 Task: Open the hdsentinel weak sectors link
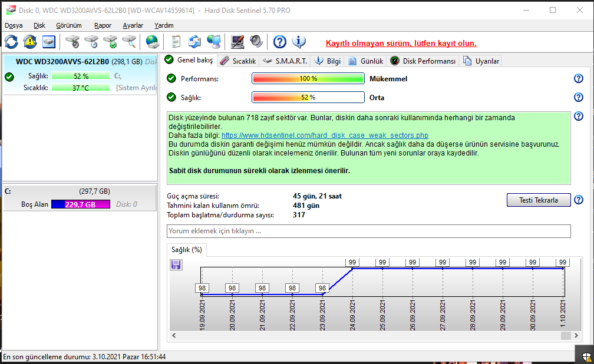click(325, 135)
